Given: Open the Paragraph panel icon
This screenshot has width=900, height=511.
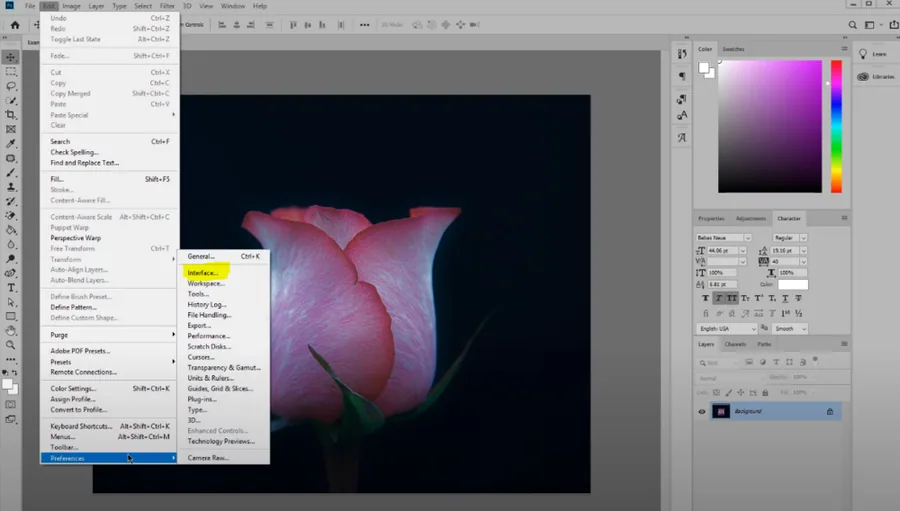Looking at the screenshot, I should (x=682, y=76).
